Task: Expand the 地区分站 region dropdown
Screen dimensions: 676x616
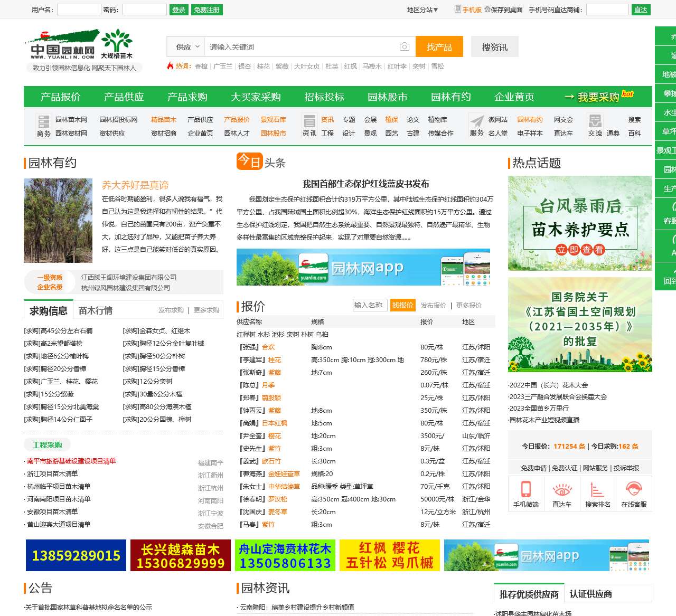Action: 422,10
